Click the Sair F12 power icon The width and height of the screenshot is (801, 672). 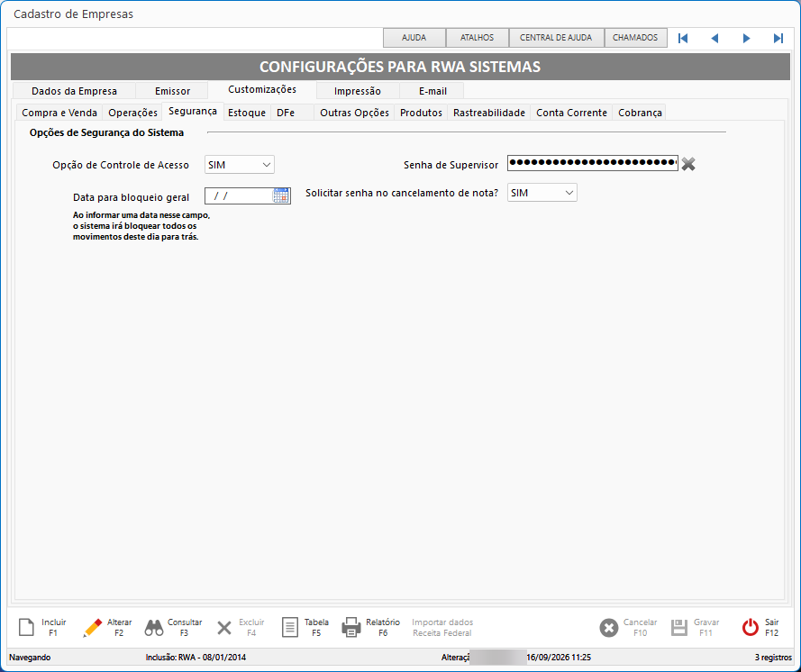[751, 628]
